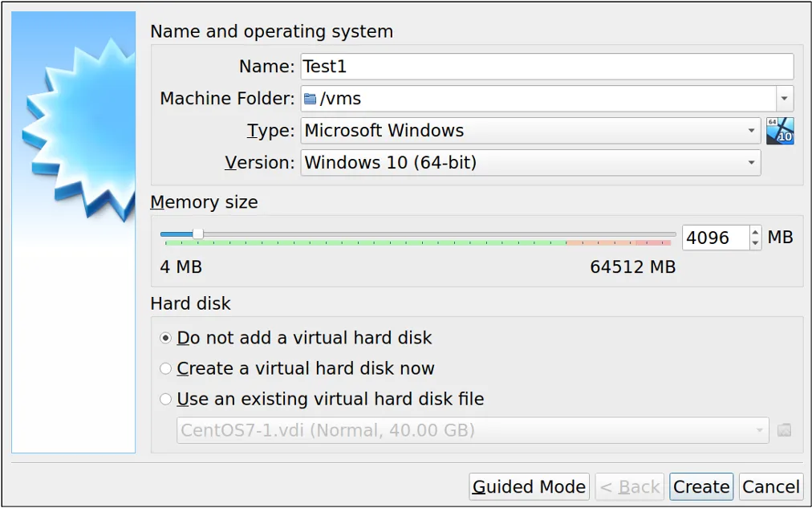Screen dimensions: 812x508
Task: Expand the Machine Folder dropdown arrow
Action: coord(784,98)
